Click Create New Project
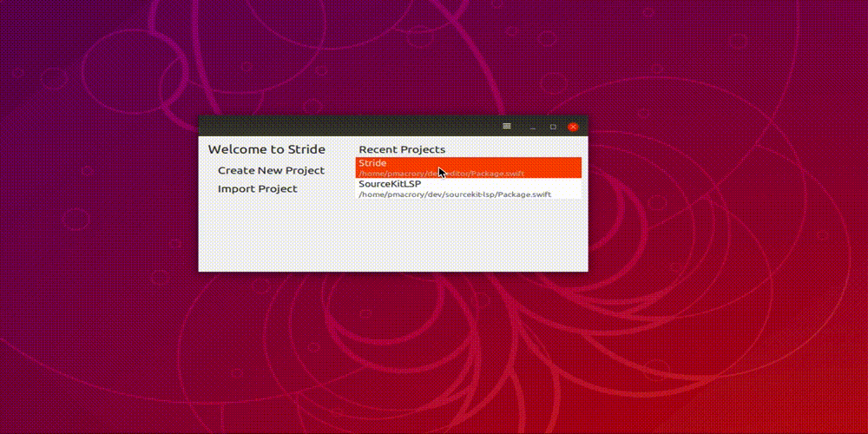868x434 pixels. [x=271, y=170]
